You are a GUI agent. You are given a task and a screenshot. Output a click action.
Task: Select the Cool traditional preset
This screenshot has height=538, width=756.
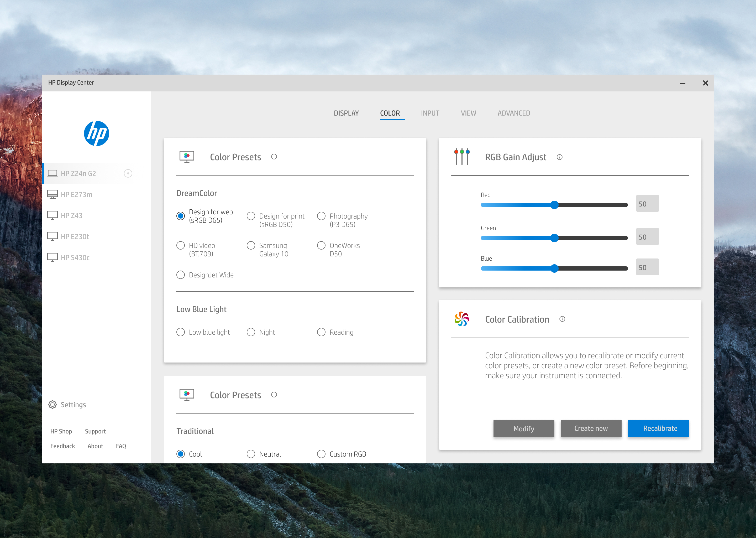pyautogui.click(x=180, y=454)
